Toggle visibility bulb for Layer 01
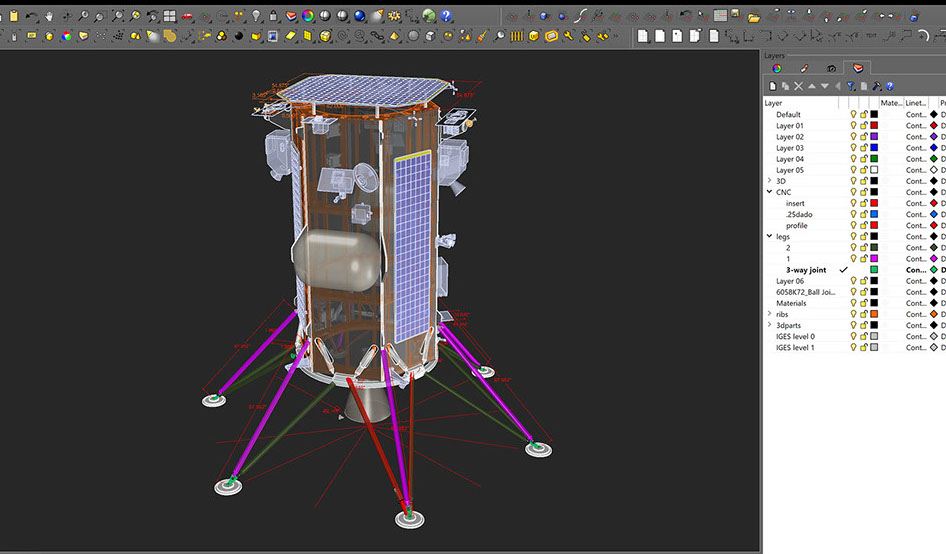This screenshot has width=946, height=554. pyautogui.click(x=853, y=126)
